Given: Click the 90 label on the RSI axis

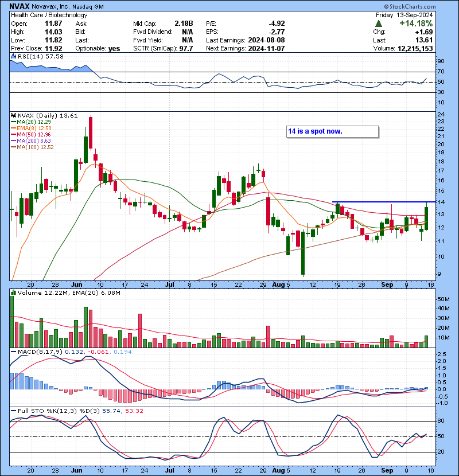Looking at the screenshot, I should (x=441, y=61).
